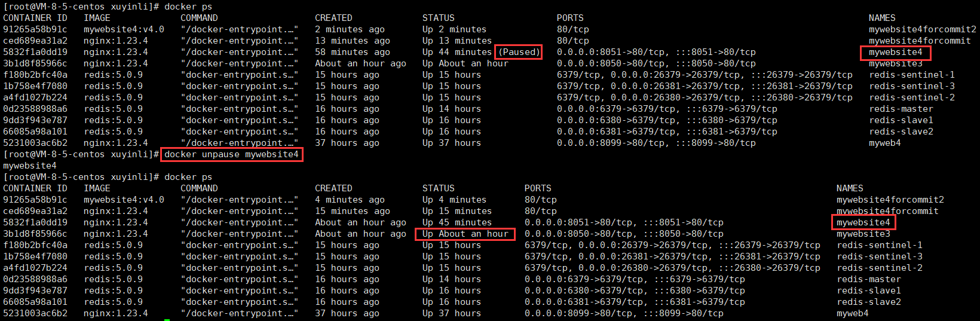Select redis-slave2 name in second docker ps output
Screen dimensions: 980x321
pos(869,302)
